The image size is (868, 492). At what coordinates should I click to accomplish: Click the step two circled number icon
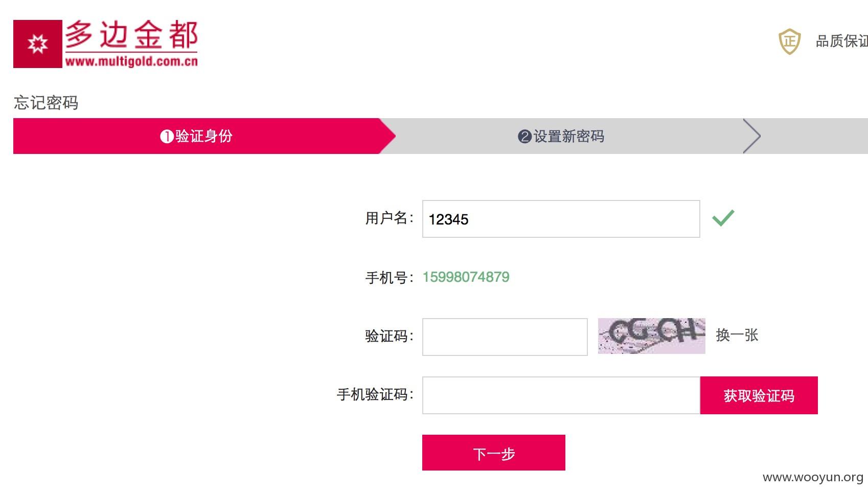point(524,137)
